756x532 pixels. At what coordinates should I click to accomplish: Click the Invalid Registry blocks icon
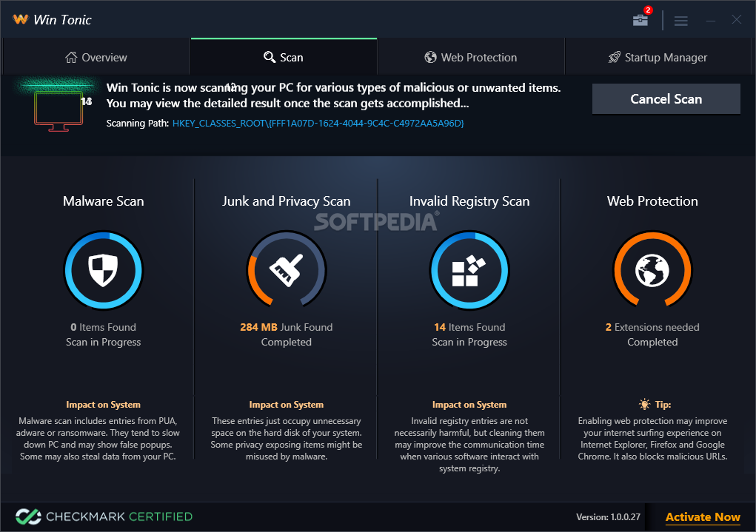click(x=469, y=270)
